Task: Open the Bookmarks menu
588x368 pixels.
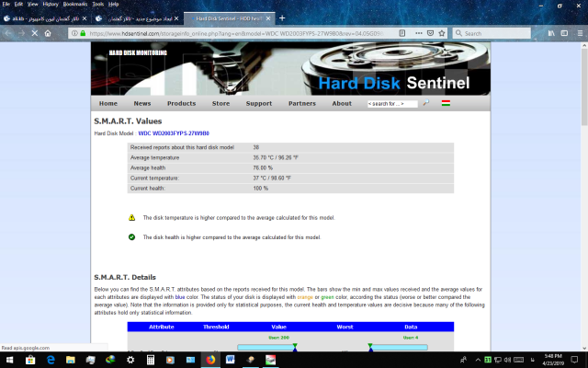Action: click(75, 4)
